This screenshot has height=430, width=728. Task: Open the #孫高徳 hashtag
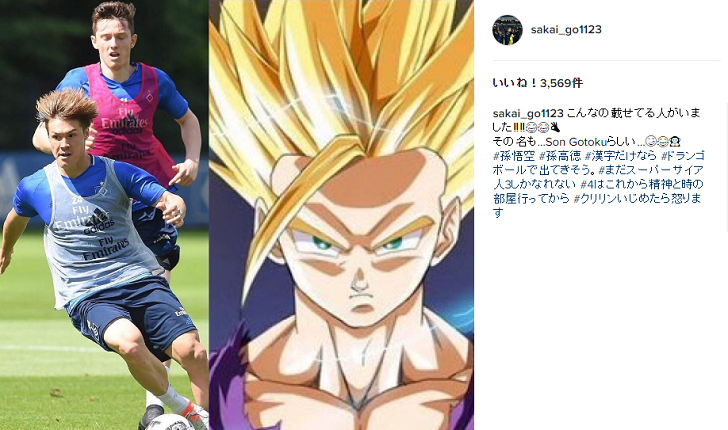[559, 156]
